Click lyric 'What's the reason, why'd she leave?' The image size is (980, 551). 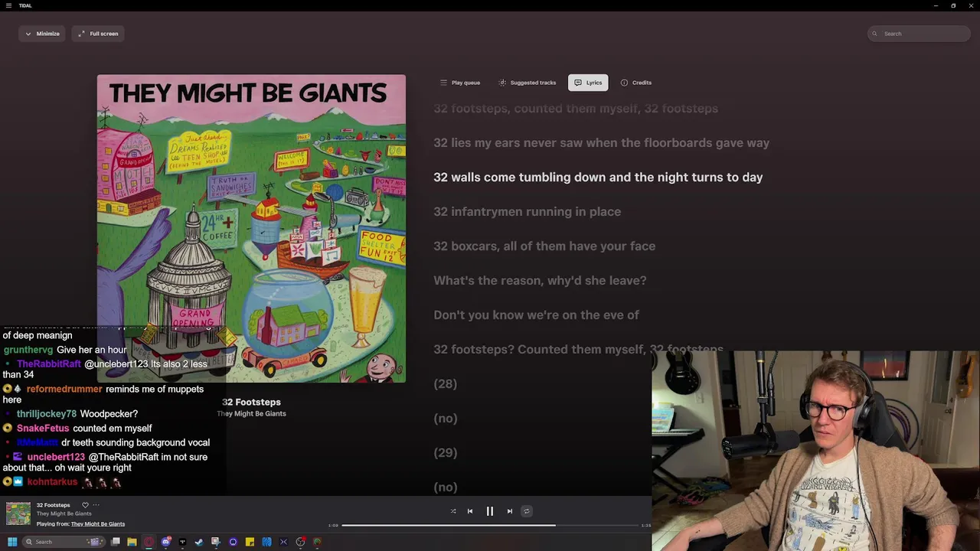click(540, 281)
